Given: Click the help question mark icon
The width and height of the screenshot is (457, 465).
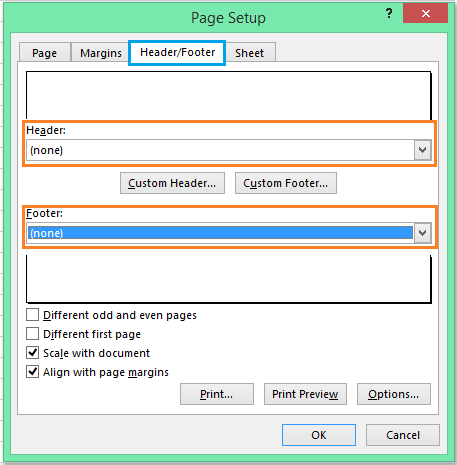Looking at the screenshot, I should point(389,14).
